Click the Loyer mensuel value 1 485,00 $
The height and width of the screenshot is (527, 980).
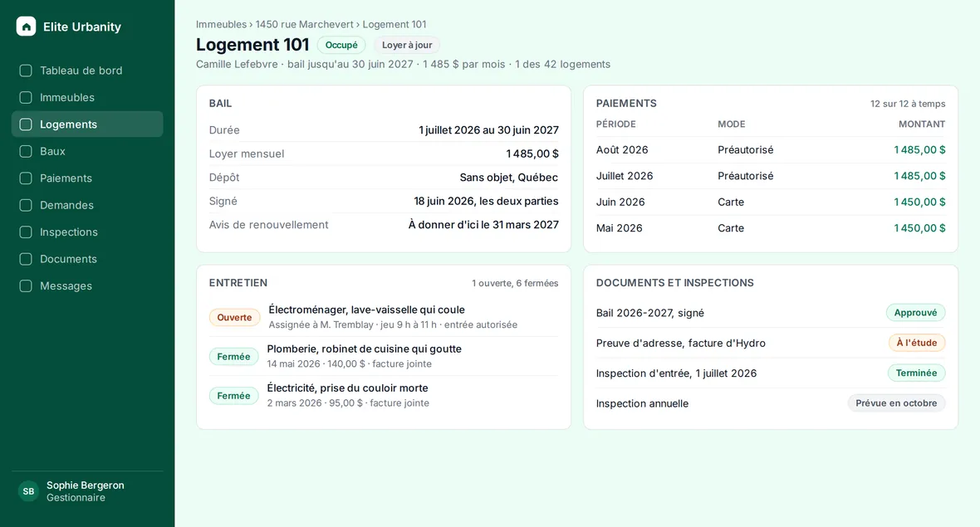point(532,154)
